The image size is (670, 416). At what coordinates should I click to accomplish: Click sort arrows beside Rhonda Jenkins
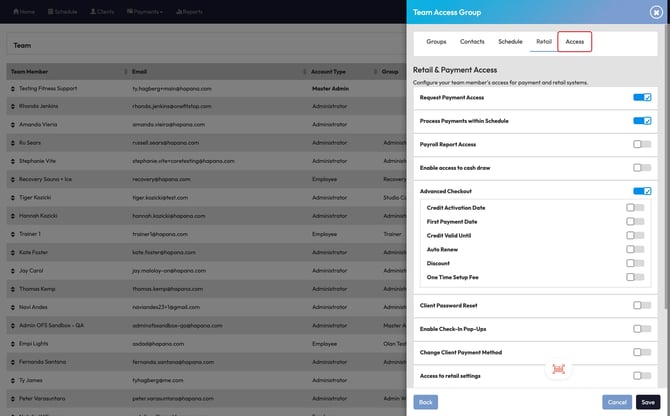click(x=13, y=106)
